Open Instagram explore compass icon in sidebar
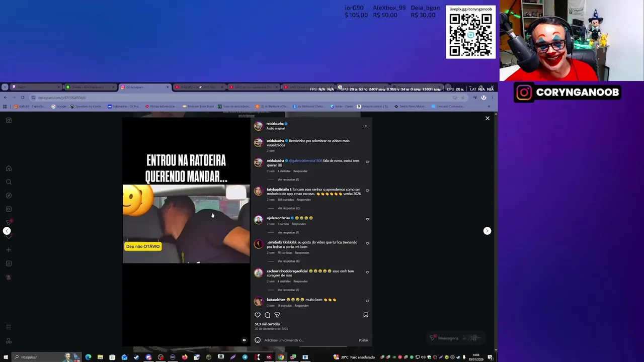This screenshot has height=362, width=644. (9, 196)
